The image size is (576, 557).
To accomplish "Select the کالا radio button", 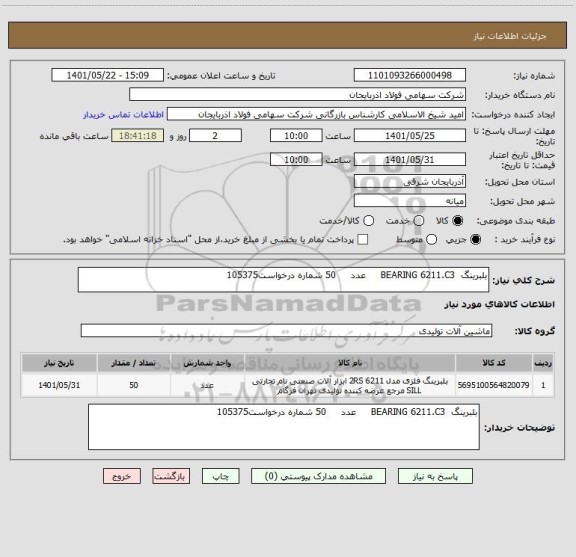I will [458, 220].
